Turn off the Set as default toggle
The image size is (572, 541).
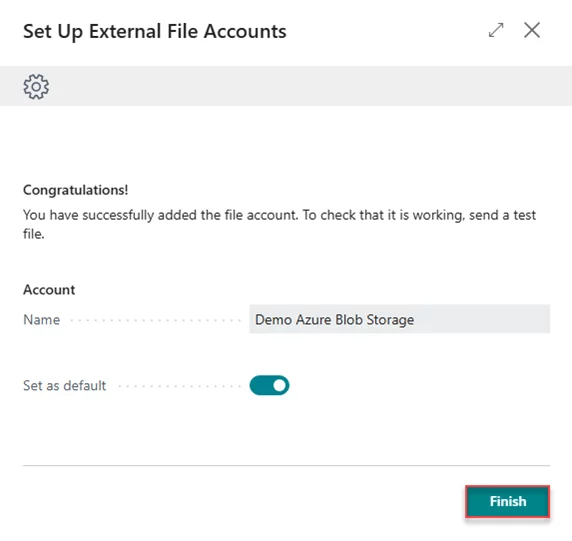[x=269, y=385]
